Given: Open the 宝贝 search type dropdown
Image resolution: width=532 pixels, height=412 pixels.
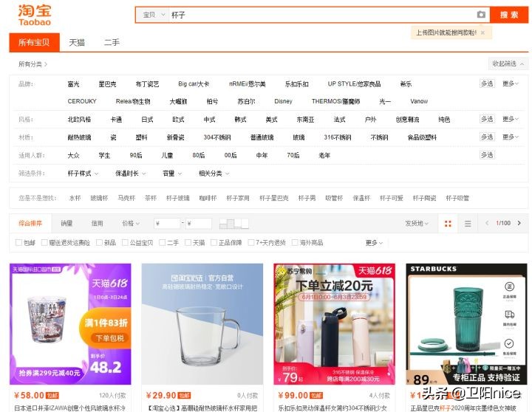Looking at the screenshot, I should coord(154,15).
